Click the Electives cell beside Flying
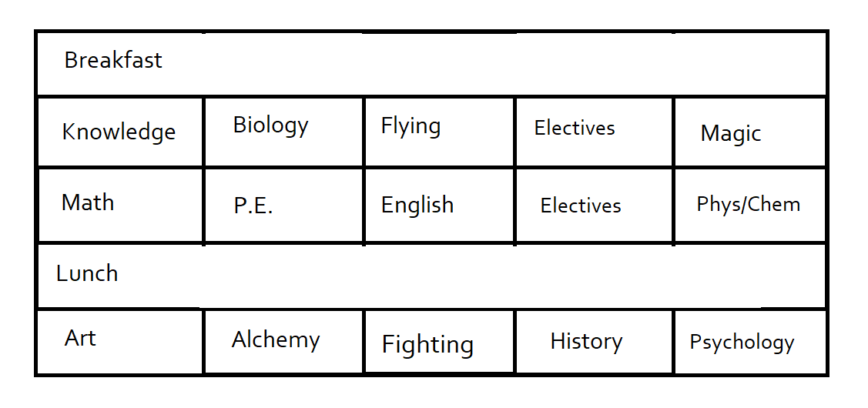 (x=594, y=132)
